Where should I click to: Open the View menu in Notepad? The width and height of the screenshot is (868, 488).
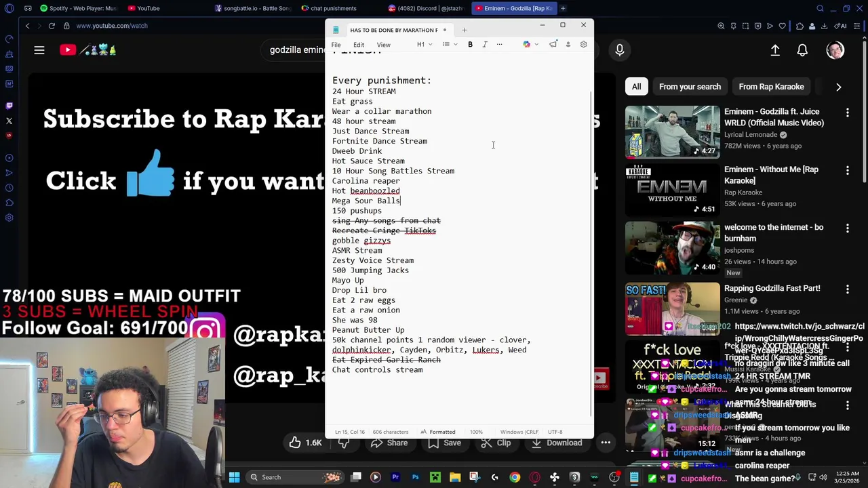[383, 45]
